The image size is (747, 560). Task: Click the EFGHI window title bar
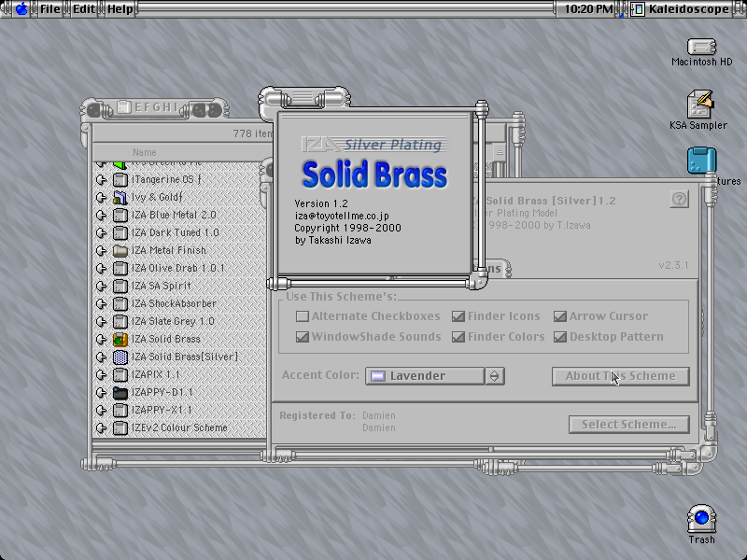click(155, 108)
